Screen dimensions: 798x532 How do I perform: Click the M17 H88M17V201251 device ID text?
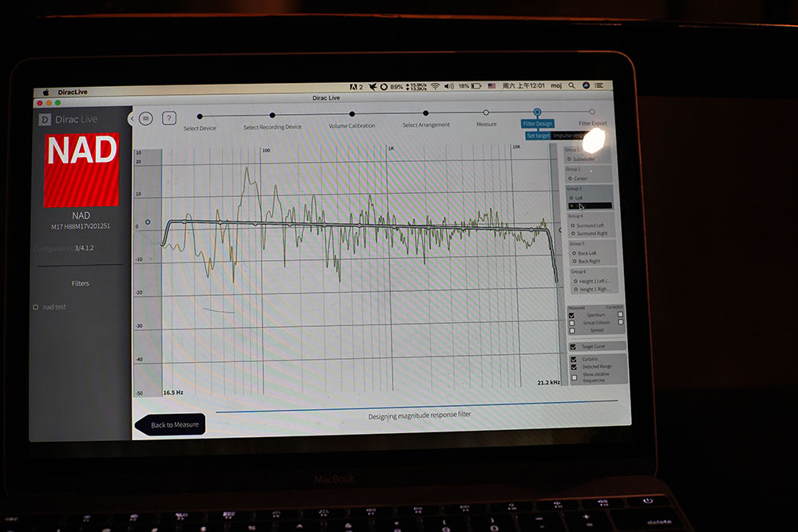pyautogui.click(x=81, y=227)
